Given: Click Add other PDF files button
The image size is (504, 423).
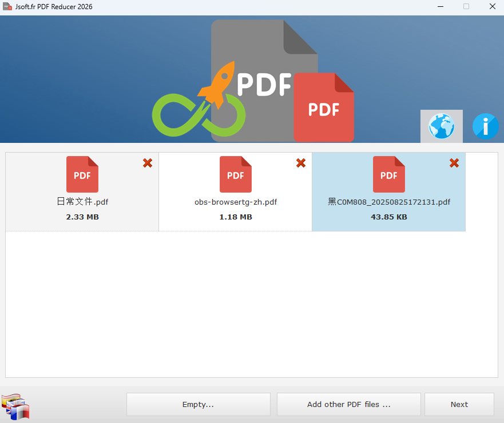Looking at the screenshot, I should (x=348, y=404).
